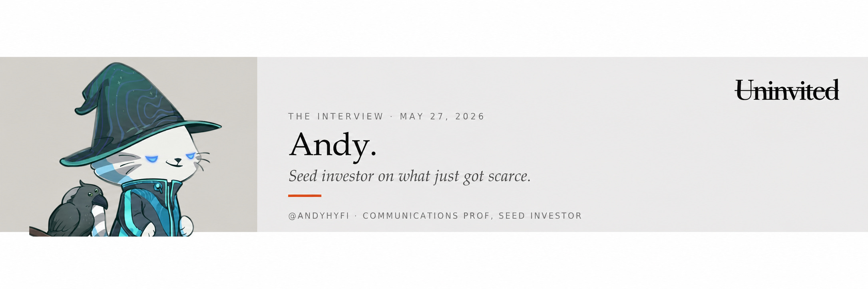Click the brown branch under the crow
Screen dimensions: 868x289
[39, 232]
